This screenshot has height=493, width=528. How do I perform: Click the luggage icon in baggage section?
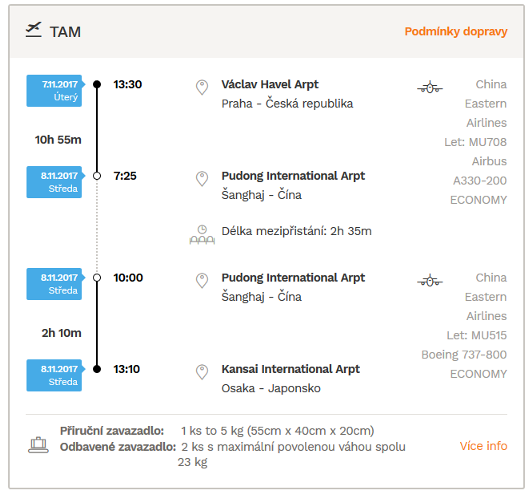click(38, 445)
